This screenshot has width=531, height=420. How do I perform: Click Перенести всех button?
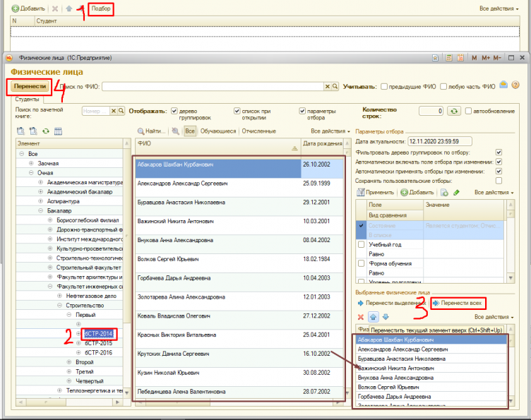tap(457, 304)
